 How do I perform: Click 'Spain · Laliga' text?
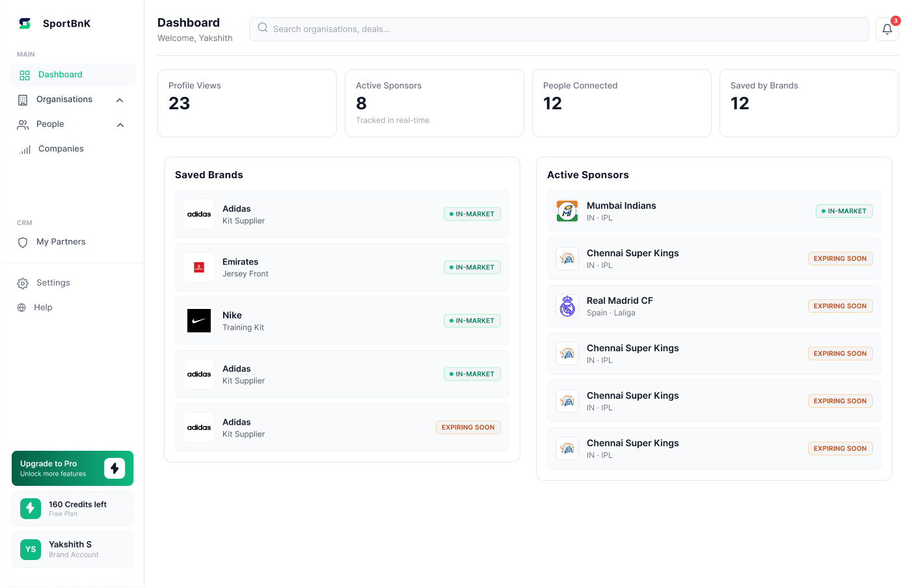click(x=611, y=313)
